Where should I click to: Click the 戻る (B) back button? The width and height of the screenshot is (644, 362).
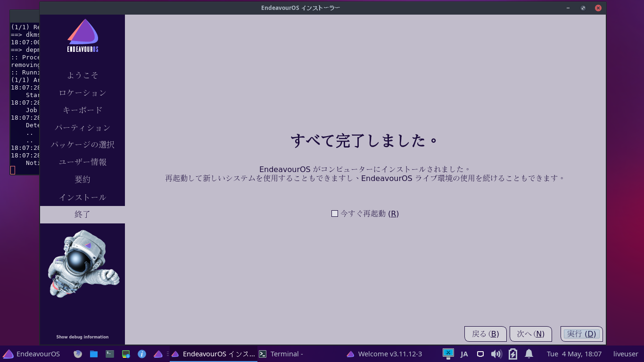(x=485, y=334)
